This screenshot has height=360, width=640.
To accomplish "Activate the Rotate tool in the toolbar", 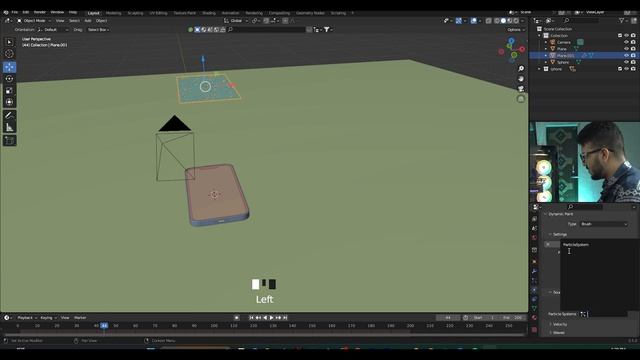I will (x=9, y=79).
